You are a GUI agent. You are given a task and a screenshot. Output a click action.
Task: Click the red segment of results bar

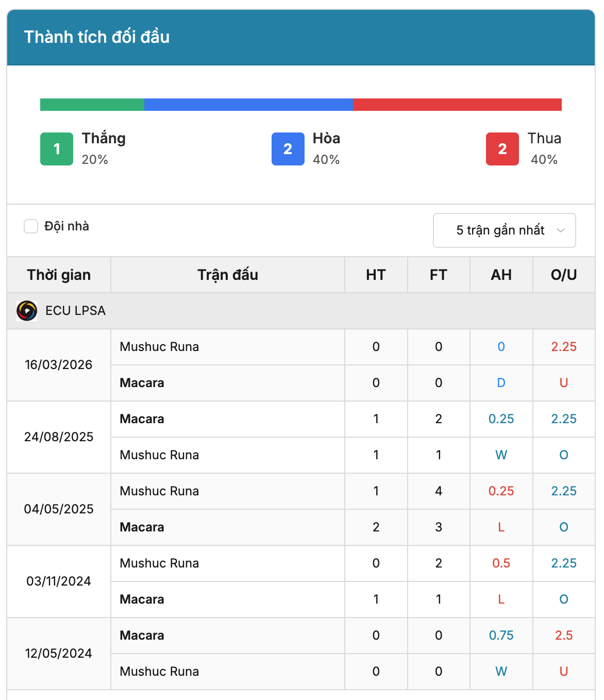(x=457, y=105)
